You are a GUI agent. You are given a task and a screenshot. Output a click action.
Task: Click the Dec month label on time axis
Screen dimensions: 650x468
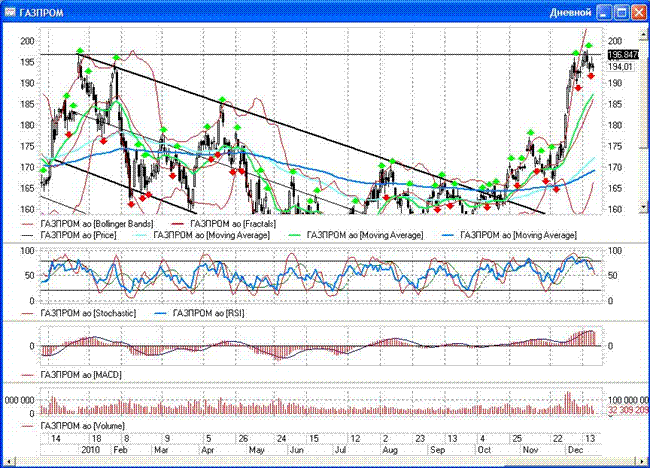coord(576,450)
